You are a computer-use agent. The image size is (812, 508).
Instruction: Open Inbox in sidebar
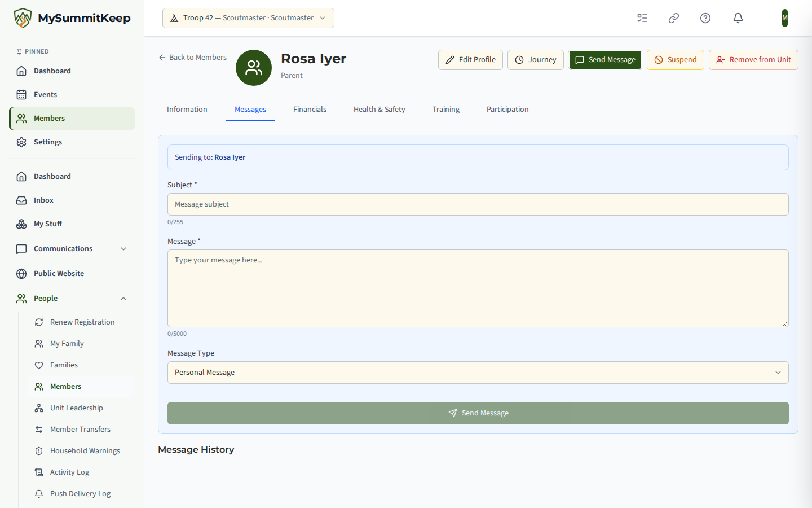coord(72,200)
